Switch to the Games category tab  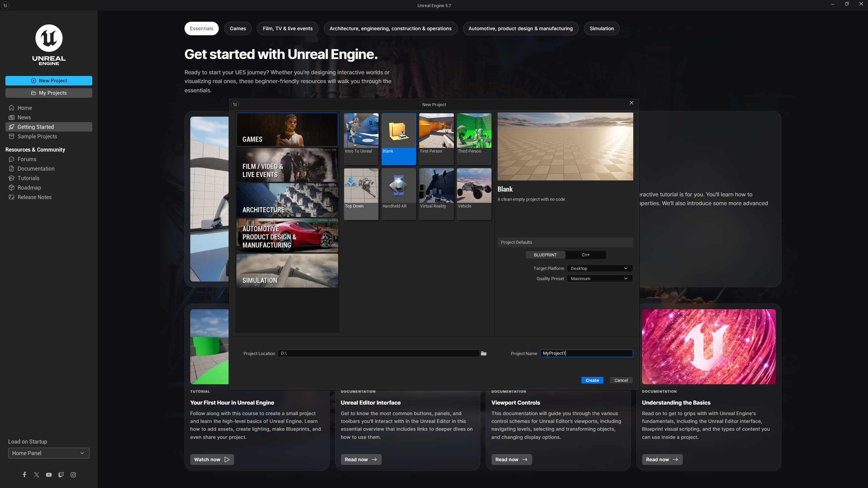click(237, 28)
